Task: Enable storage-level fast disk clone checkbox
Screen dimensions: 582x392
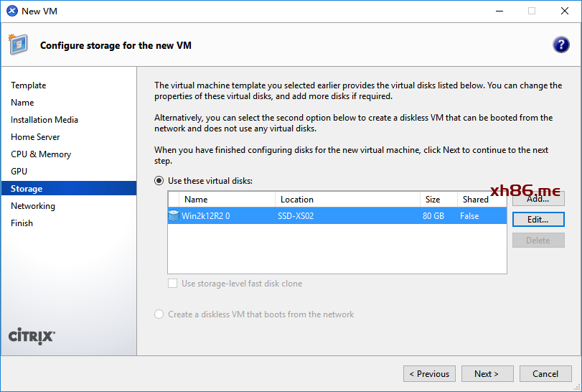Action: pyautogui.click(x=173, y=284)
